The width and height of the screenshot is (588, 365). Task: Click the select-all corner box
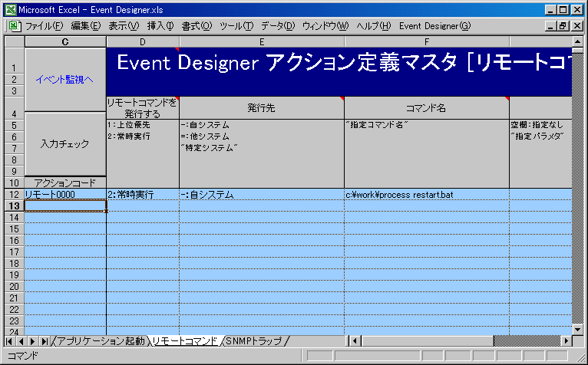point(15,41)
